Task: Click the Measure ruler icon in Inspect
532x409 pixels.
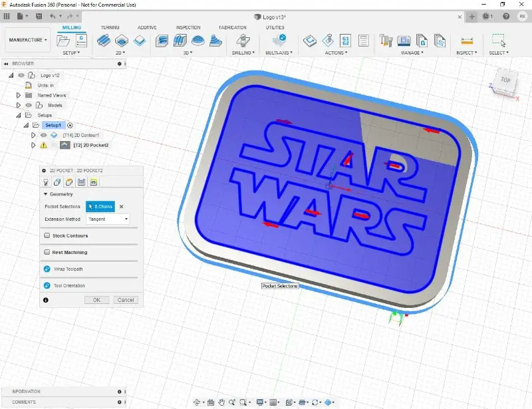Action: click(467, 41)
